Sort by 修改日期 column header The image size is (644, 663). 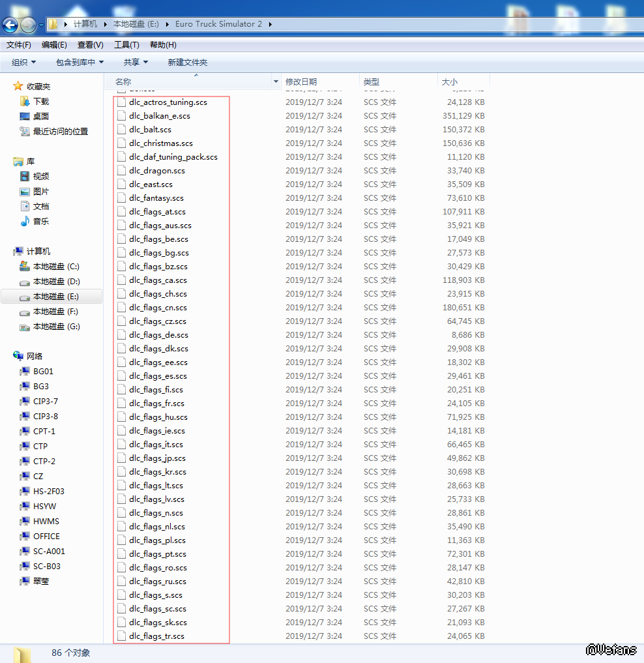click(301, 82)
